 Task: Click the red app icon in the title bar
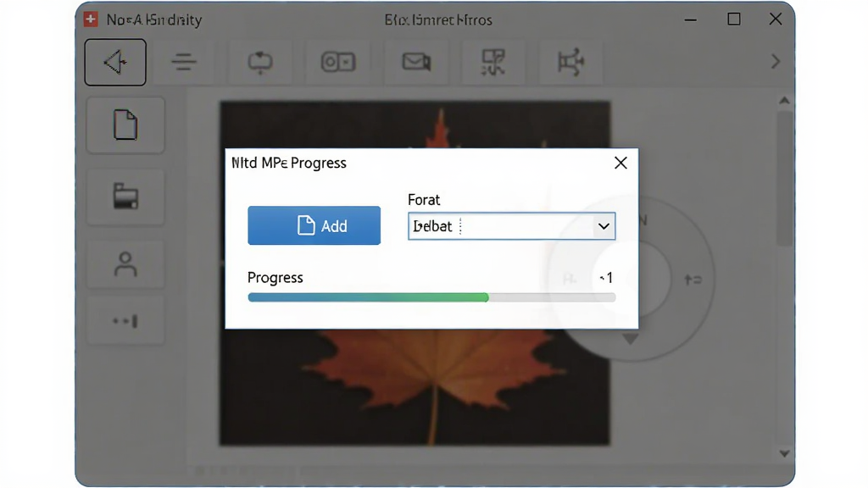point(91,19)
